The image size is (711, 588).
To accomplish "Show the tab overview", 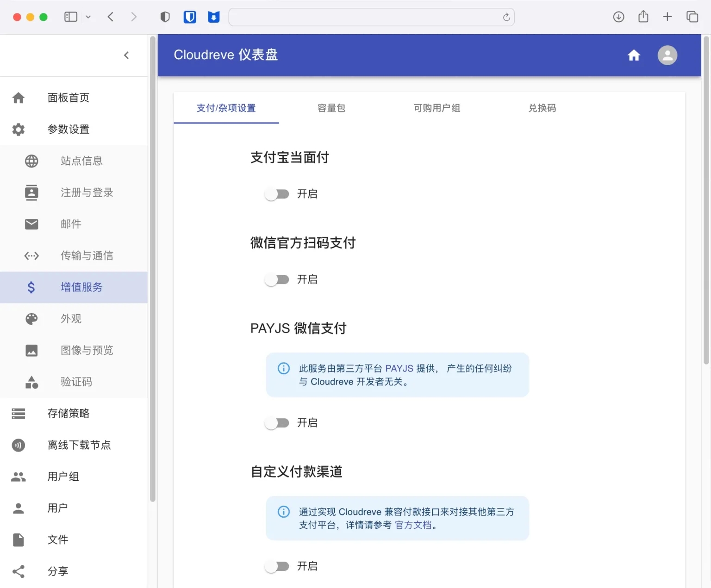I will coord(692,17).
